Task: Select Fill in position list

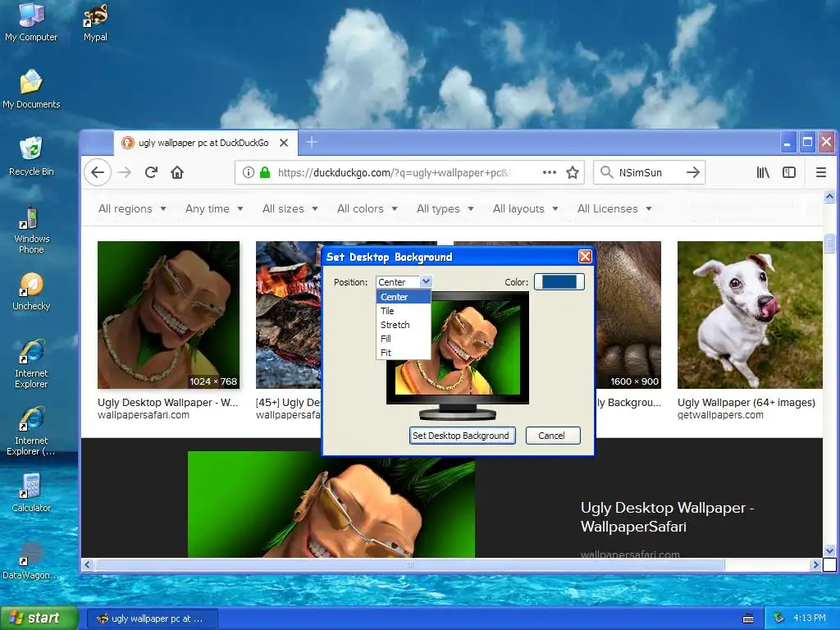Action: 404,339
